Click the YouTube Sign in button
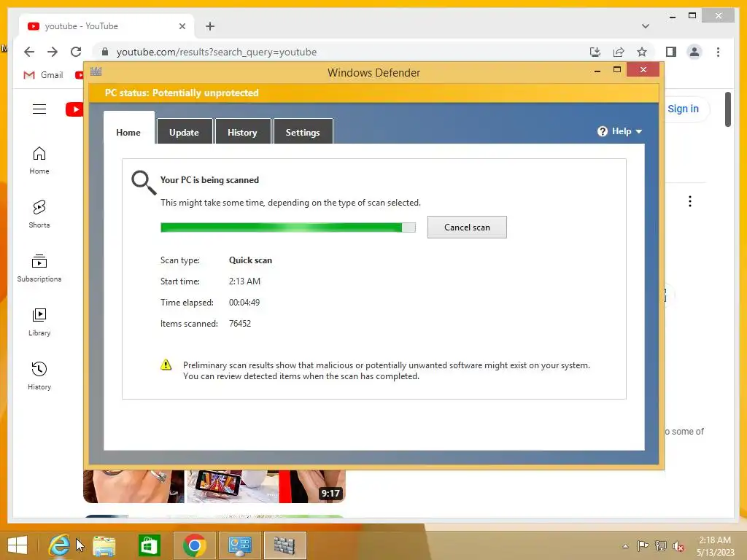This screenshot has width=747, height=560. [x=683, y=109]
